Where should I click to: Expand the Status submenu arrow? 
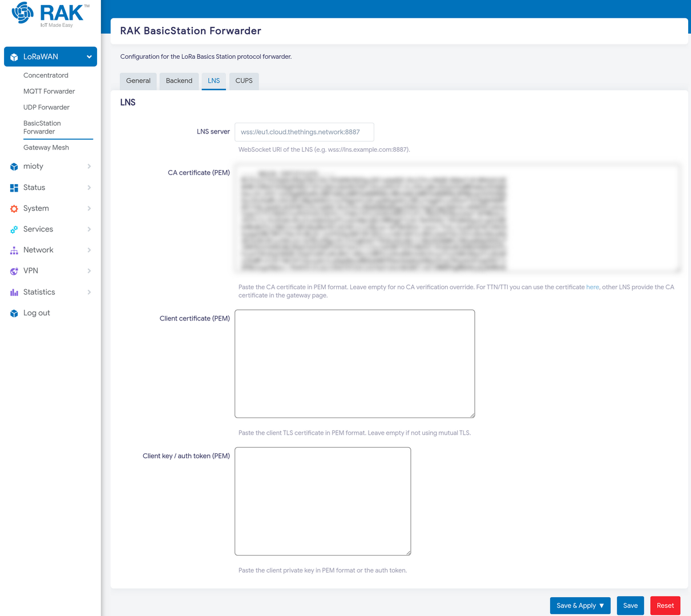pos(89,188)
